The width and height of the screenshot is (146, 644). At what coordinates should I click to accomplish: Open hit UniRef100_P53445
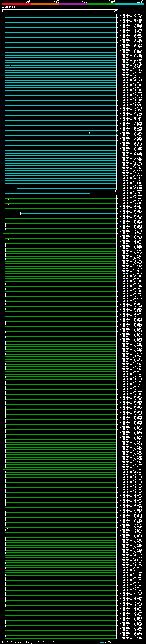[131, 231]
